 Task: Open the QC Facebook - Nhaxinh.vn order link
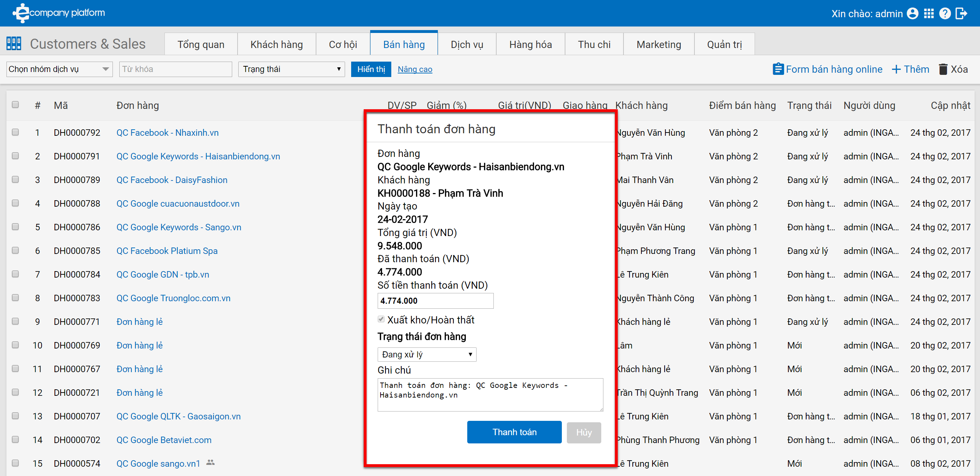167,133
